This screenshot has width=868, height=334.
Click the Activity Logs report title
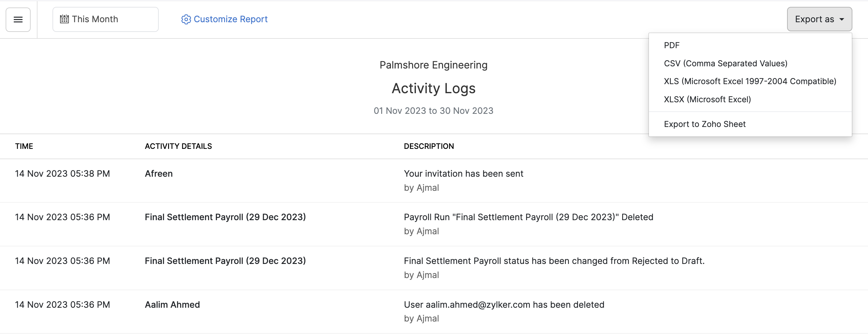[433, 89]
